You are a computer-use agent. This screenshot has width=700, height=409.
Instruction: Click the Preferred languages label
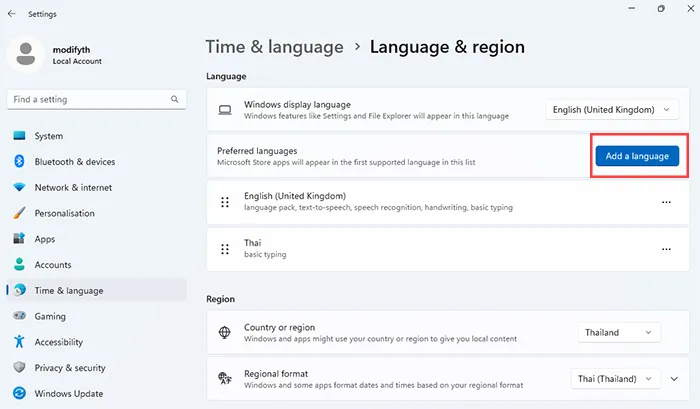click(257, 151)
